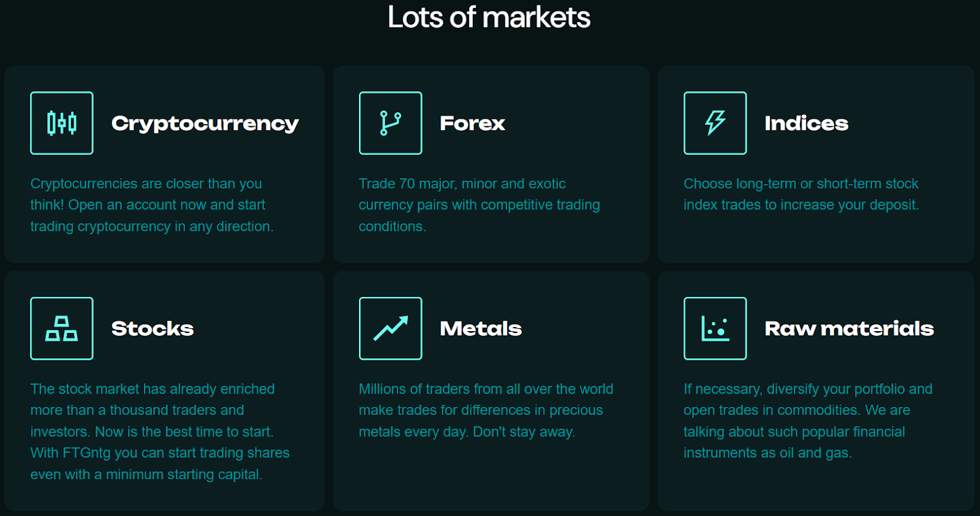Click the FTGntg stock market description
The image size is (980, 516).
click(x=160, y=432)
